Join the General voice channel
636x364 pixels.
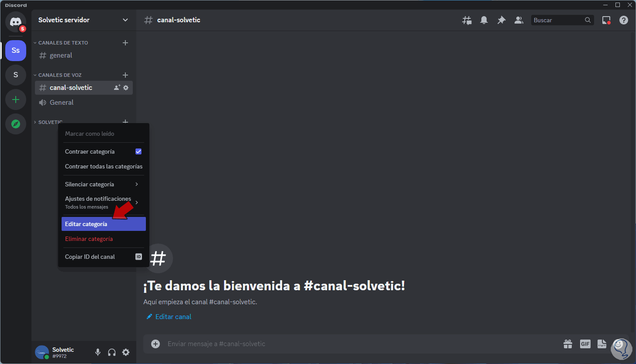[x=84, y=103]
